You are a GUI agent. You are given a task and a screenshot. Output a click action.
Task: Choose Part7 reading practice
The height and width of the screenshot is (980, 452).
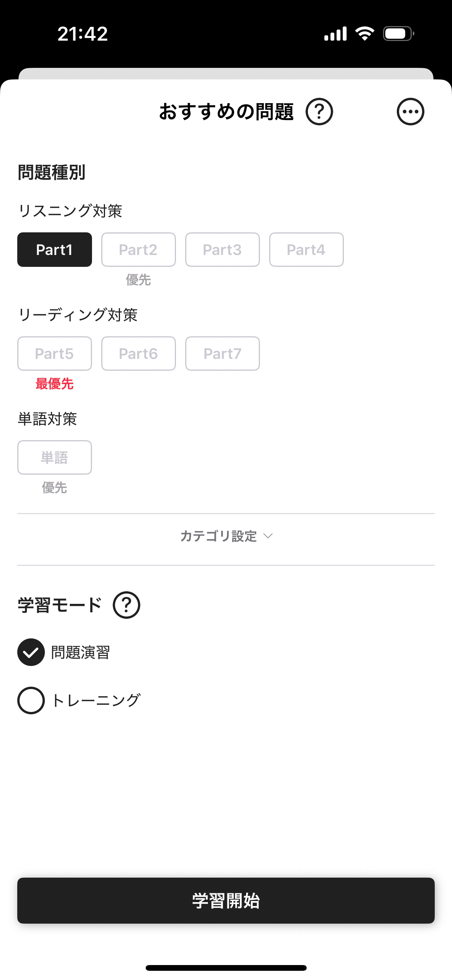point(222,354)
